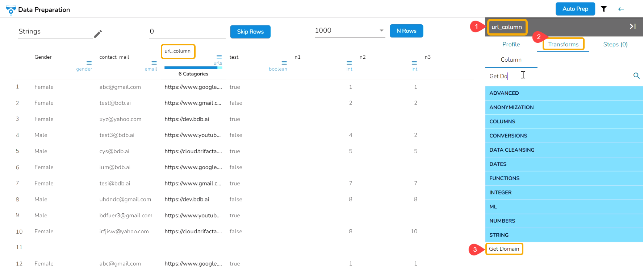The height and width of the screenshot is (275, 644).
Task: Expand the STRING transforms category
Action: pyautogui.click(x=564, y=235)
